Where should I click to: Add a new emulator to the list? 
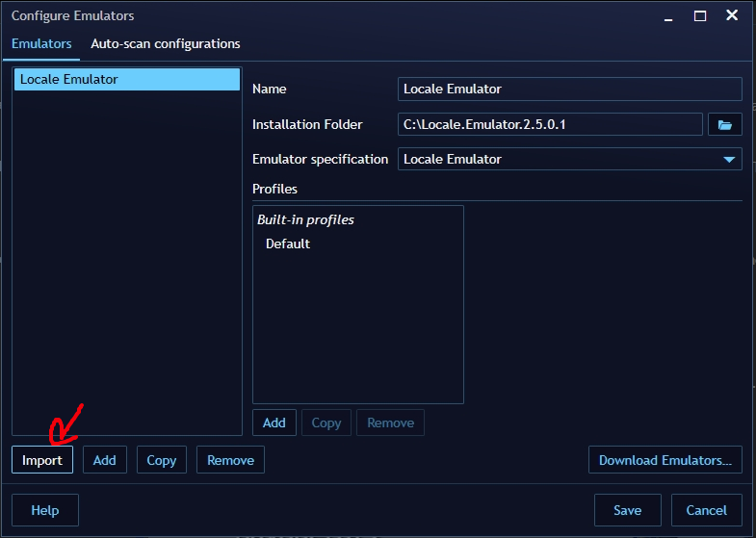click(x=105, y=460)
